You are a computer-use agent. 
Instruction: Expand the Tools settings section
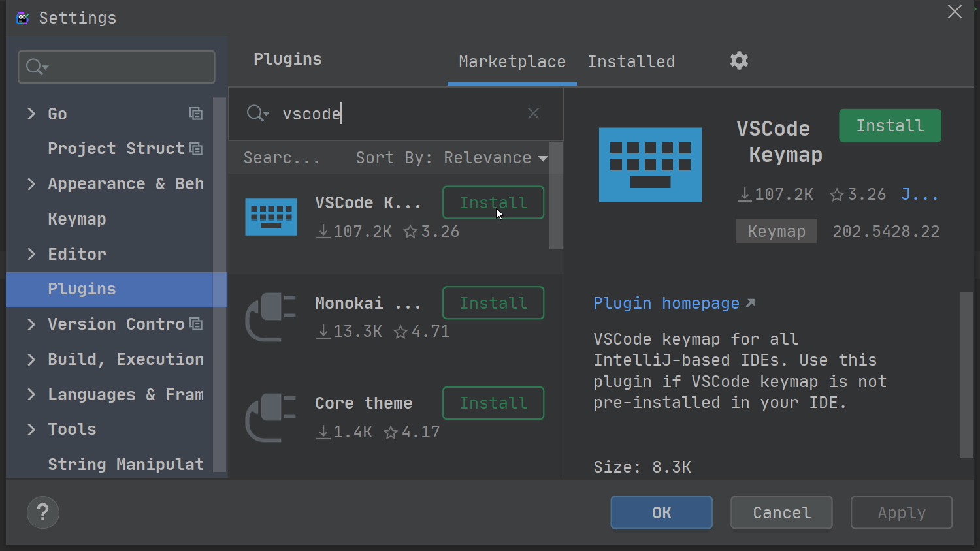point(31,429)
